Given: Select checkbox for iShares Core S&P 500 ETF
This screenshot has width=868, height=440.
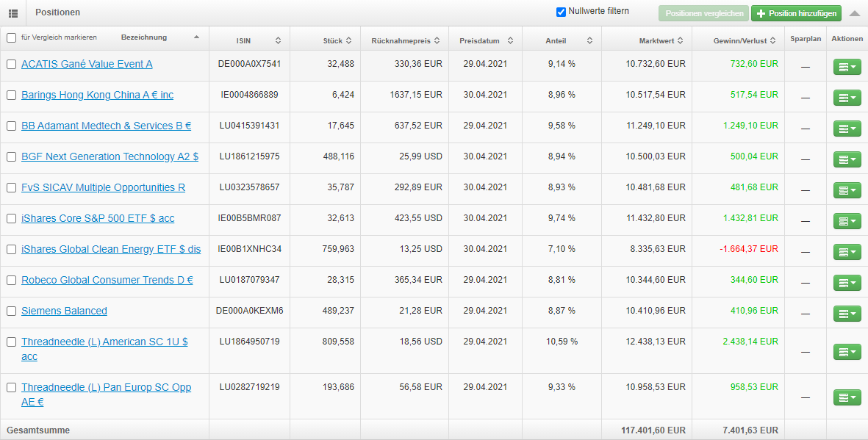Looking at the screenshot, I should [x=11, y=219].
